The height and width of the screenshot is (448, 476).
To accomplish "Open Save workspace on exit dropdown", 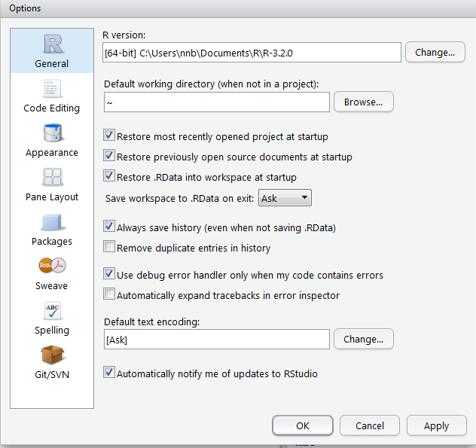I will click(285, 197).
